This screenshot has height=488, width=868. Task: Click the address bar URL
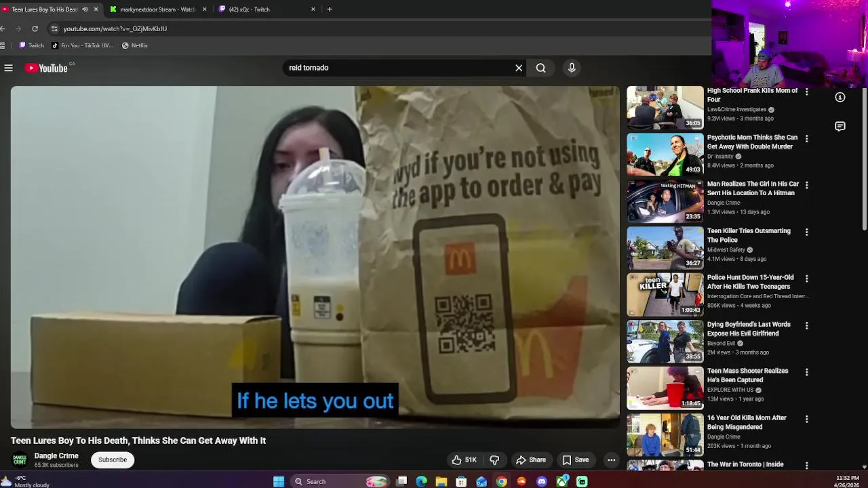point(115,28)
